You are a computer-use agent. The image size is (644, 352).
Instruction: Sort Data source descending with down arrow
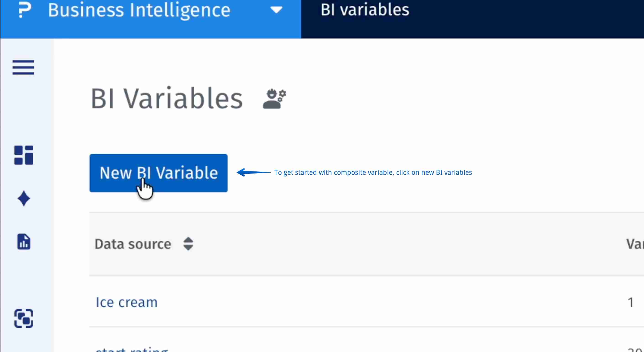(x=188, y=248)
